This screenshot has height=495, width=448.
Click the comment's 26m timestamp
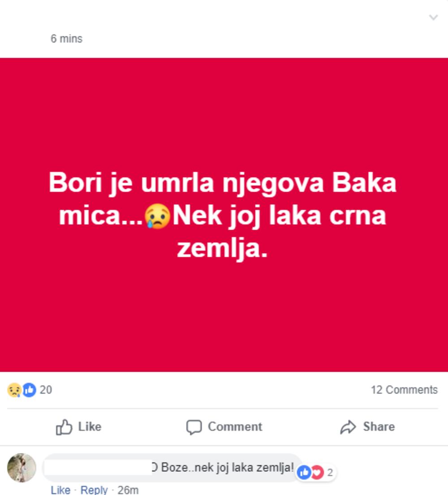pos(128,490)
